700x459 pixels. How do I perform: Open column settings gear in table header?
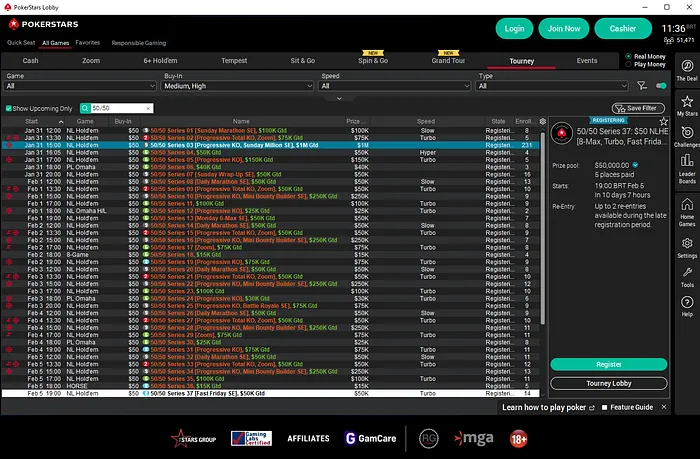click(542, 121)
